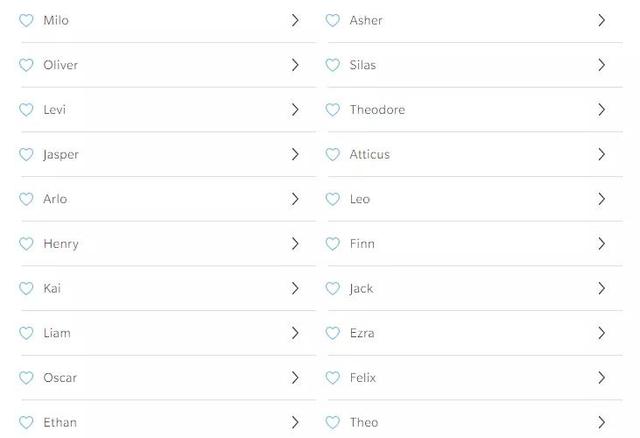Screen dimensions: 640x438
Task: Toggle favorite heart for Felix
Action: (x=332, y=378)
